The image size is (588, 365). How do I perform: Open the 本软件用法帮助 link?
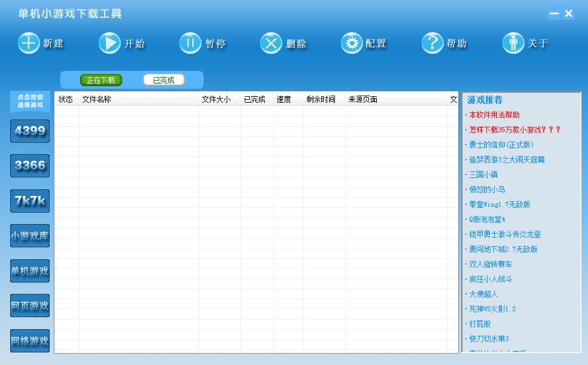click(x=494, y=115)
